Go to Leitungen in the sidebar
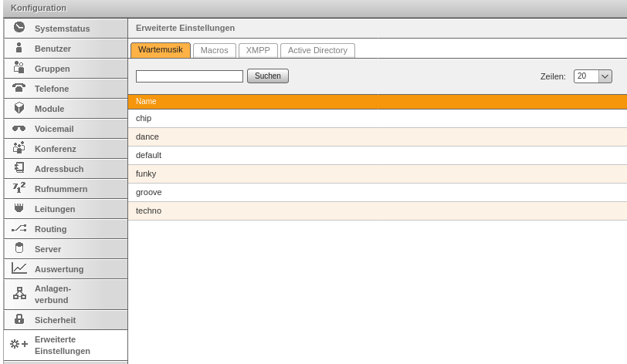The image size is (627, 364). (x=55, y=209)
